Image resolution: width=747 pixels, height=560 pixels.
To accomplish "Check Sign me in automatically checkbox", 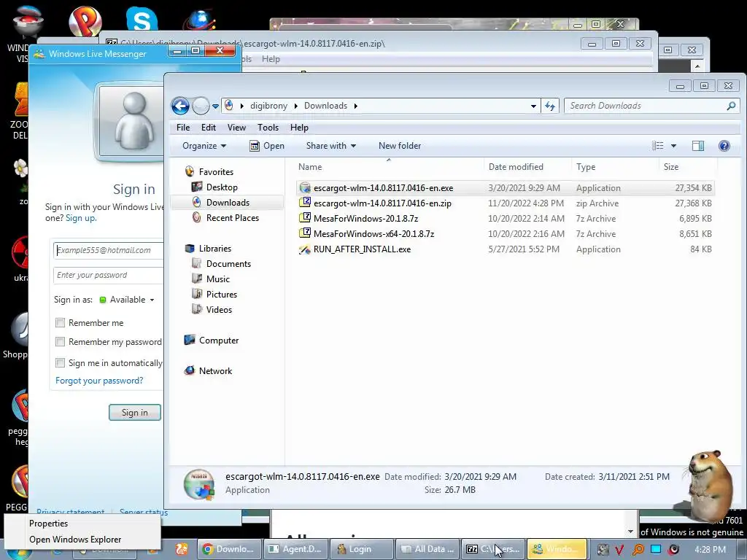I will [x=60, y=363].
